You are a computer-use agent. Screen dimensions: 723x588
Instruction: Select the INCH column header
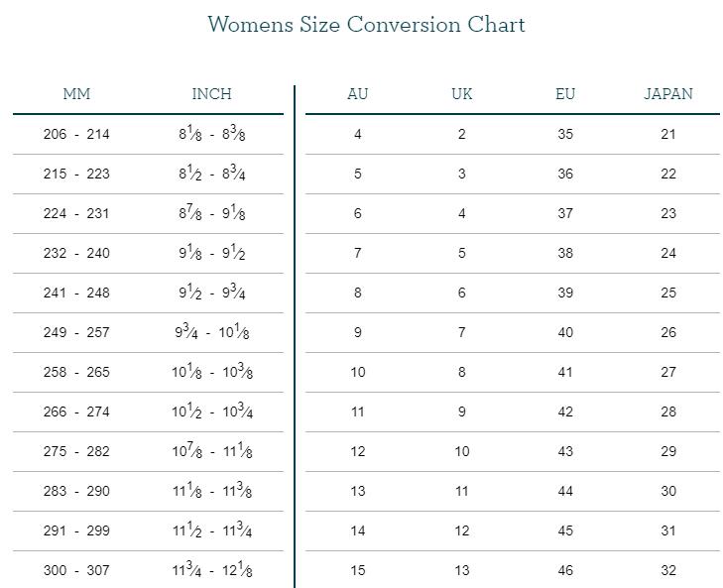[211, 94]
